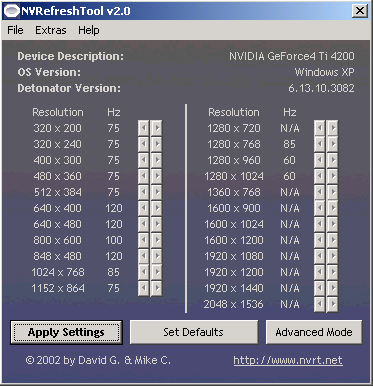Increase Hz for 1600 x 900
This screenshot has height=388, width=373.
(332, 208)
